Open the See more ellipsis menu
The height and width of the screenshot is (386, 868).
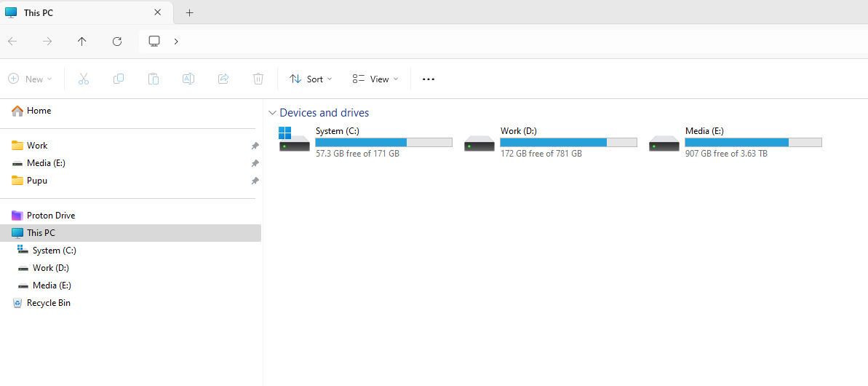429,79
